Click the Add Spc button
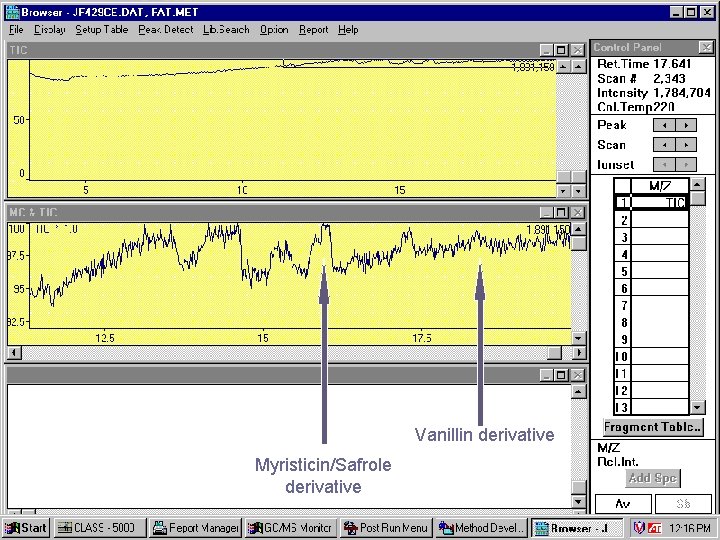Viewport: 720px width, 540px height. coord(652,478)
